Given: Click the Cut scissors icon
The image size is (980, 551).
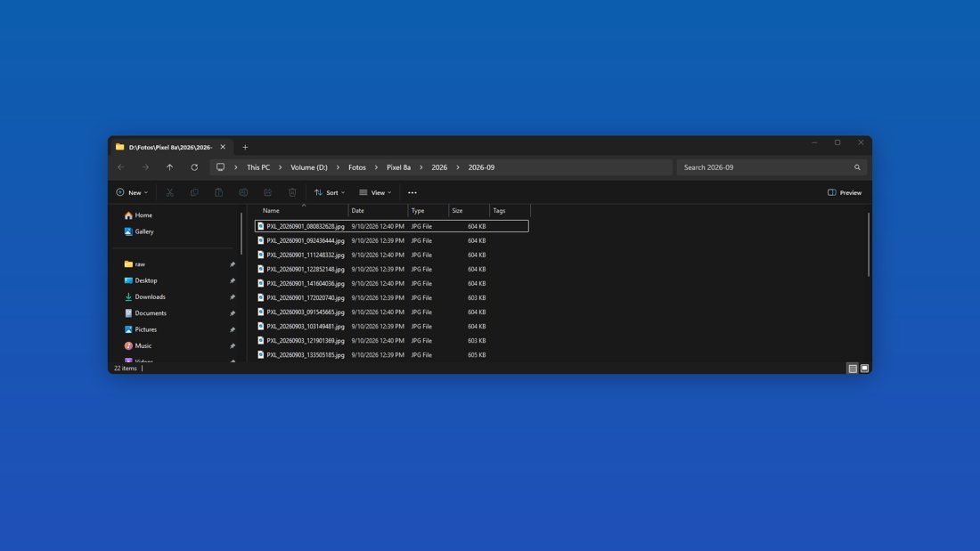Looking at the screenshot, I should [x=170, y=192].
